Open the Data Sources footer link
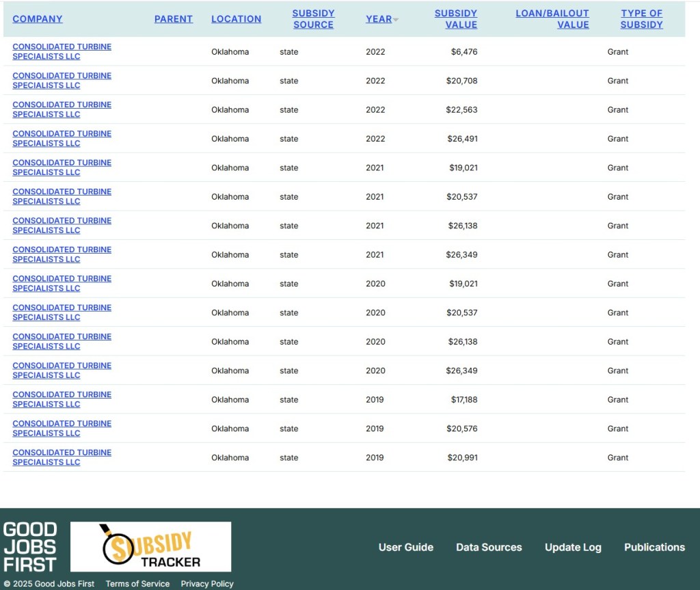700x590 pixels. [x=489, y=547]
